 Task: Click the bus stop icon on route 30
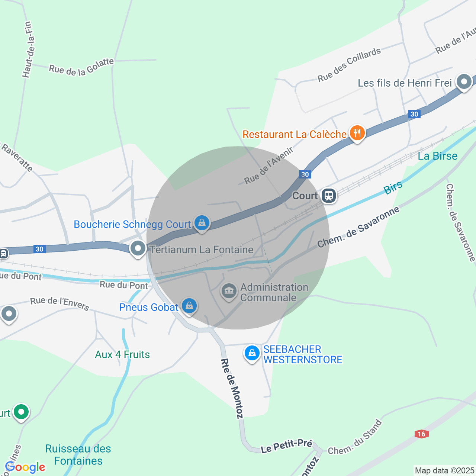coord(3,254)
